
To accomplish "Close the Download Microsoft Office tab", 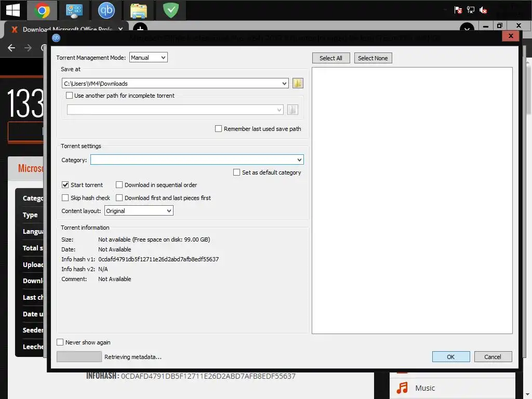I will pyautogui.click(x=121, y=30).
